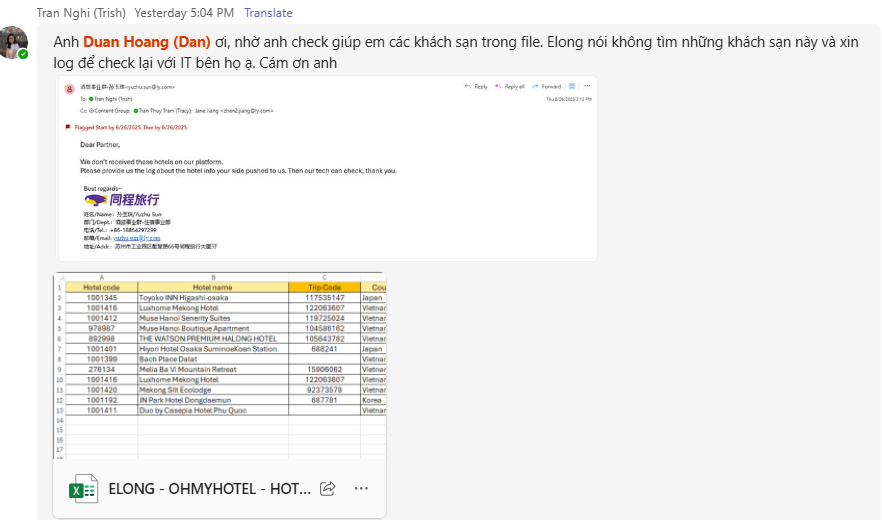Open ELONG - OHMYHOTEL file attachment name
The image size is (882, 520).
click(209, 489)
